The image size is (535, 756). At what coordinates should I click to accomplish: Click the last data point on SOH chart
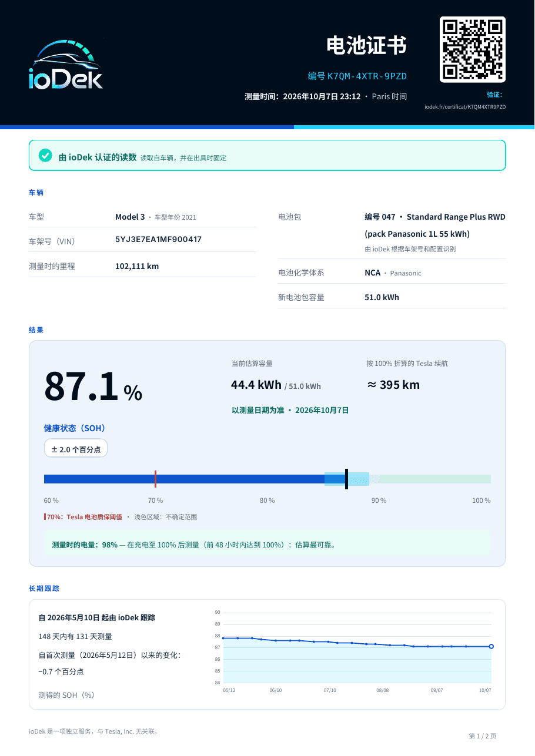[491, 646]
